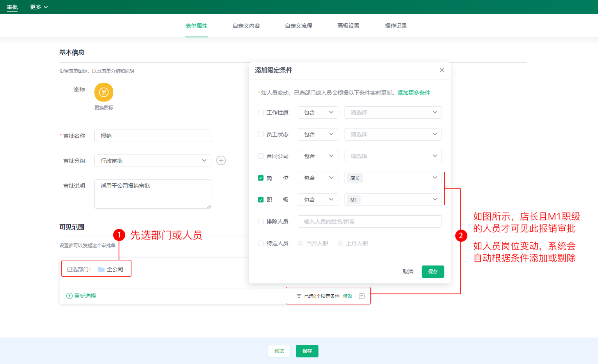This screenshot has width=598, height=364.
Task: Click the 更多 menu chevron
Action: click(46, 7)
